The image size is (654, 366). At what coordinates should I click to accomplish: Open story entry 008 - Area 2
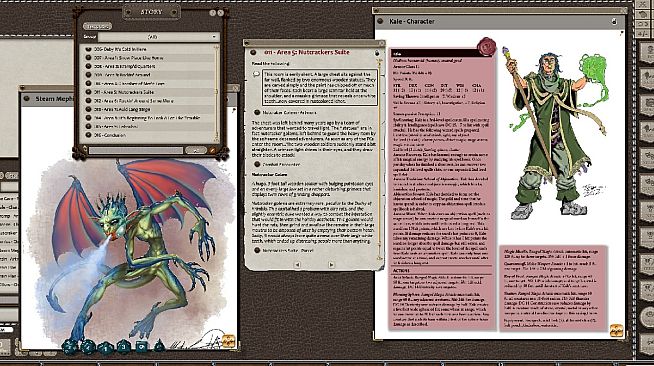point(124,66)
